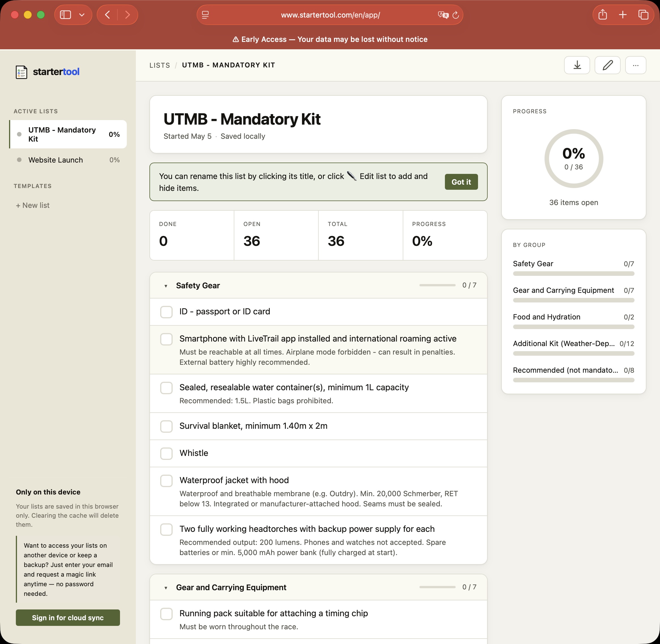Go back with the browser back arrow
This screenshot has height=644, width=660.
[x=108, y=15]
